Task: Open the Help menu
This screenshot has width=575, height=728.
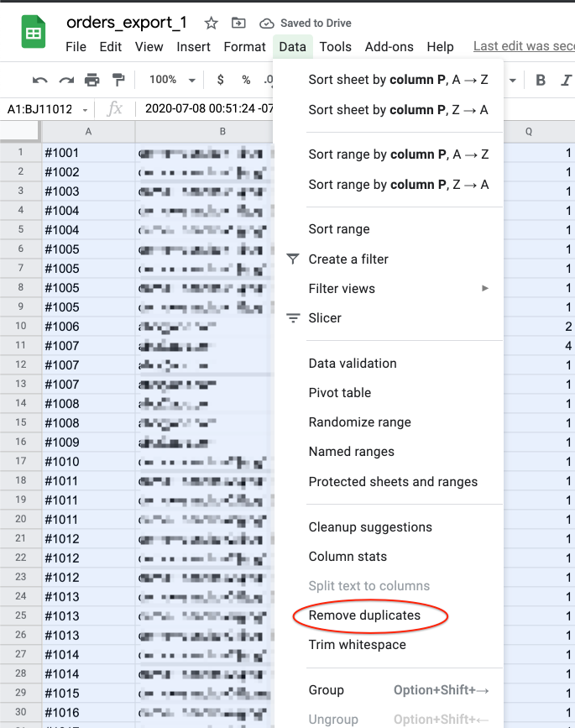Action: [x=441, y=47]
